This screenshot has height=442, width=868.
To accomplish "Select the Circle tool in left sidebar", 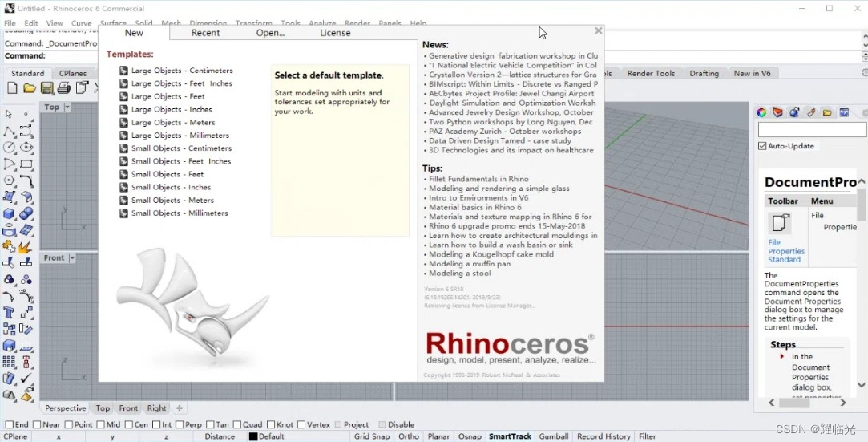I will point(9,148).
